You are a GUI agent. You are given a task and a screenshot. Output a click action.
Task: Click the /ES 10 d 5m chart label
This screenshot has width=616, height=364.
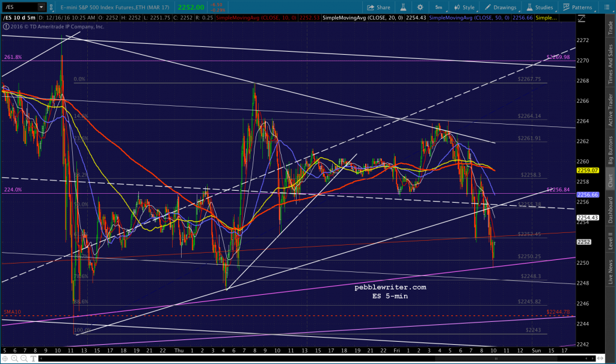click(19, 17)
